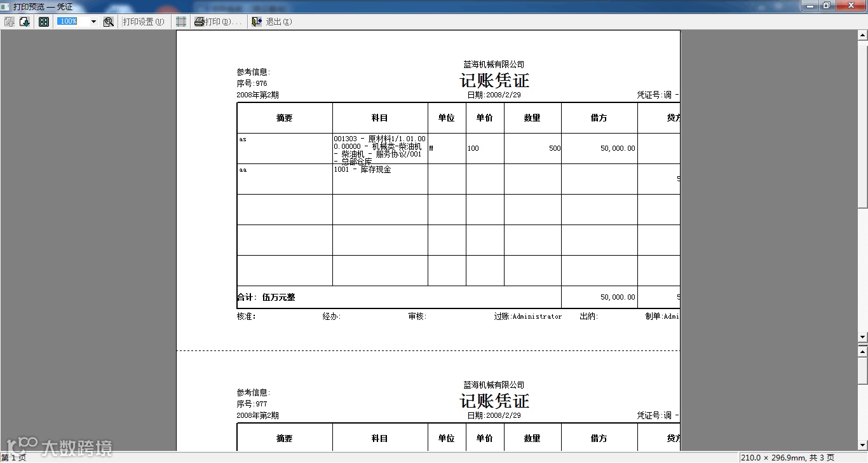Click the 借方 header in voucher 977
Screen dimensions: 868x463
coord(599,438)
